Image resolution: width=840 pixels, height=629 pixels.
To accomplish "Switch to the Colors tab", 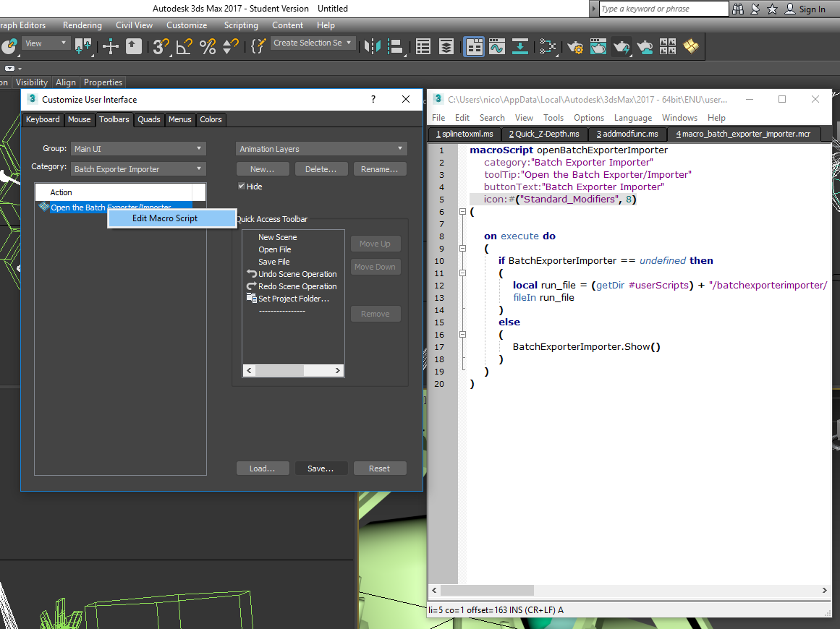I will click(211, 119).
